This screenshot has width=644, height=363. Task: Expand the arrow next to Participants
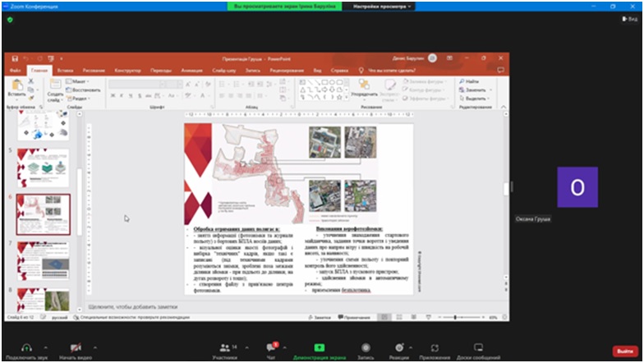246,347
